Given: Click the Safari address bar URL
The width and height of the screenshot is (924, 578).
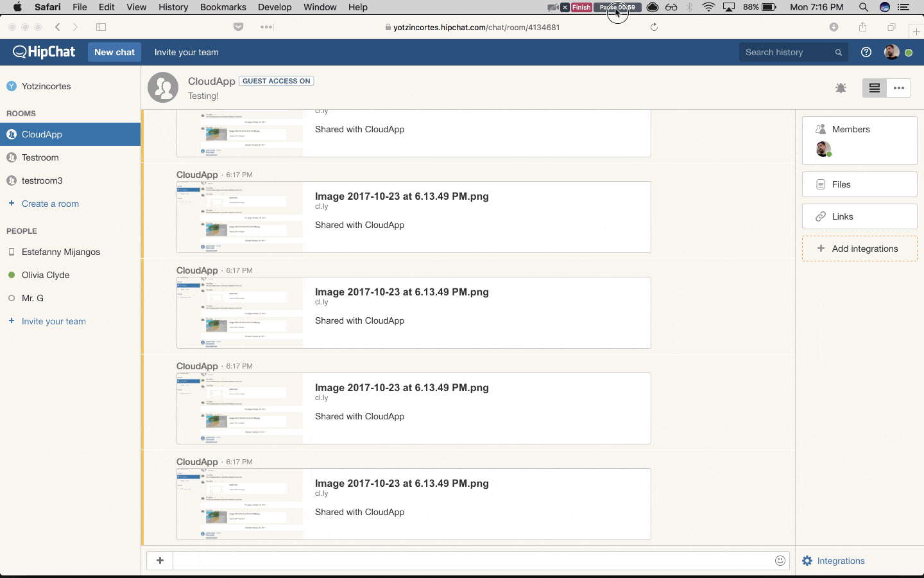Looking at the screenshot, I should 476,27.
